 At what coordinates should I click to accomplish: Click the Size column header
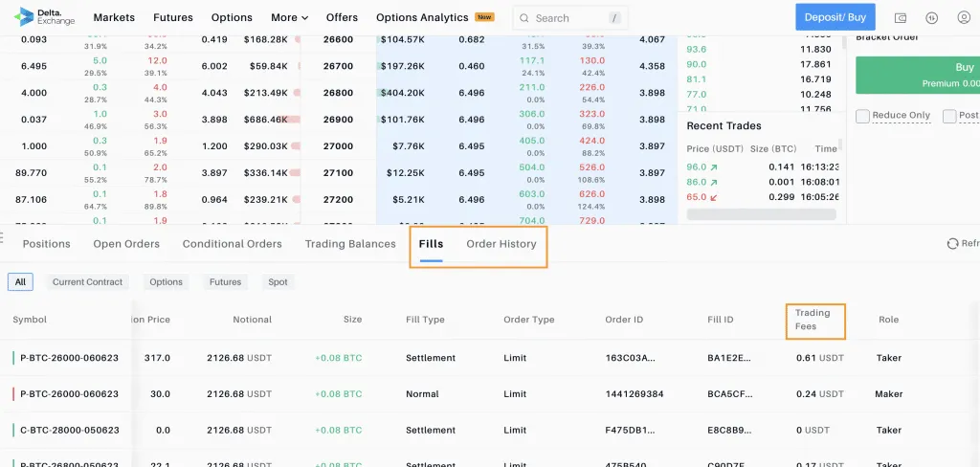pyautogui.click(x=352, y=320)
